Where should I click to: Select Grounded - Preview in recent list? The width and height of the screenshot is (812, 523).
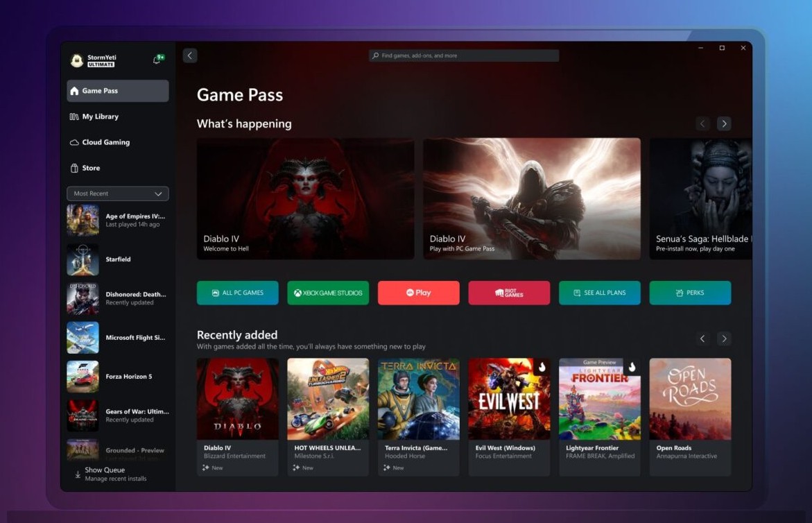(118, 450)
